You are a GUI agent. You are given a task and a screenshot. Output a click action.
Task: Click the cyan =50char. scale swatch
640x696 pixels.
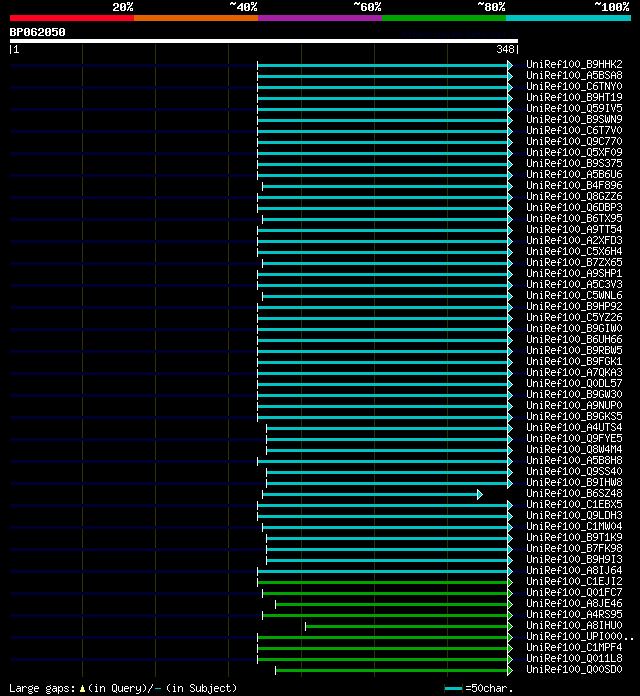tap(454, 688)
